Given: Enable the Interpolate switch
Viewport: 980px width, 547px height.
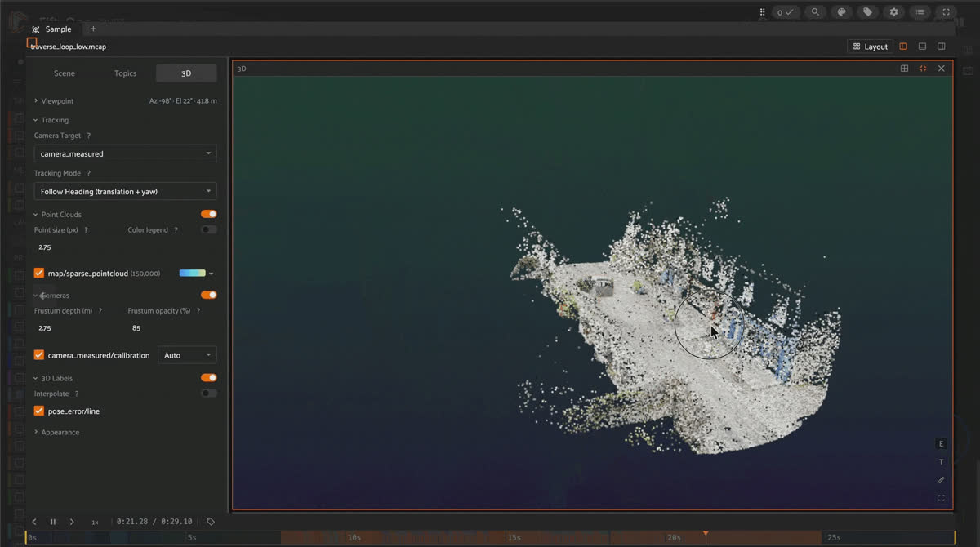Looking at the screenshot, I should click(x=209, y=393).
